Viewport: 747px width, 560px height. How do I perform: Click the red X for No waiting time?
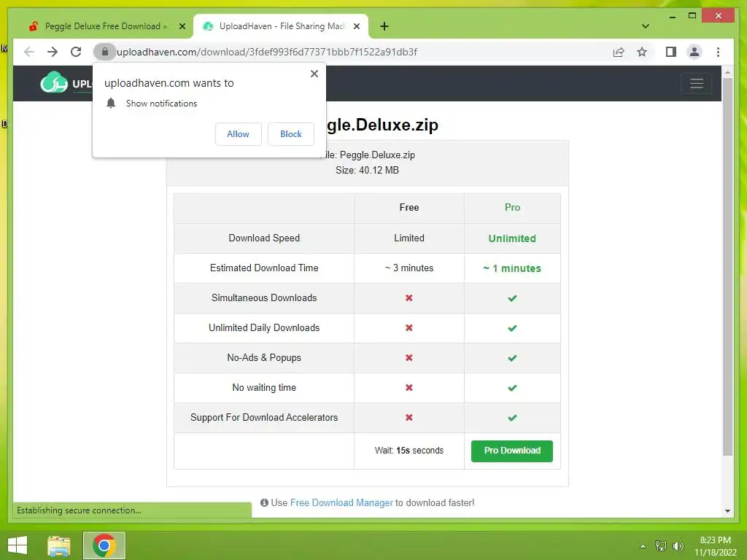409,388
